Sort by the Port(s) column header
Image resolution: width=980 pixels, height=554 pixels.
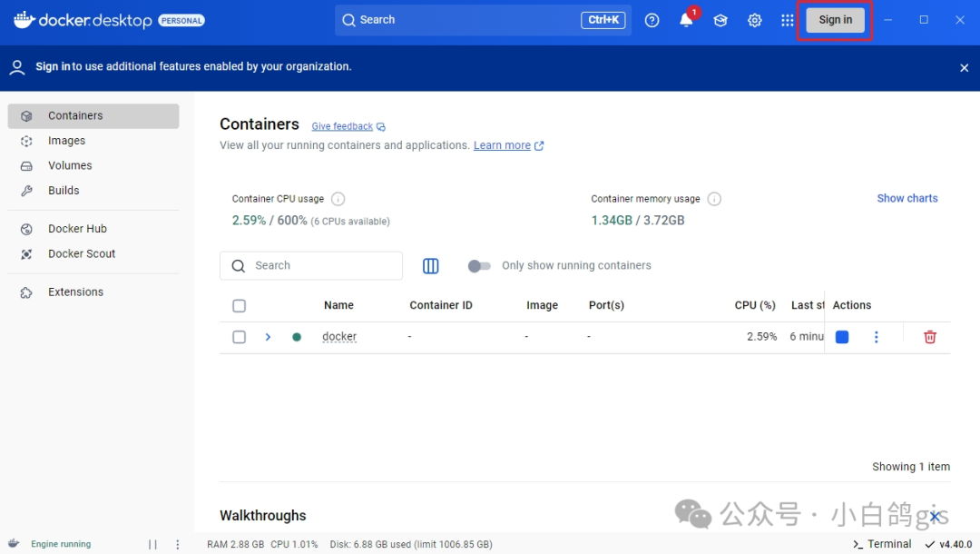(x=606, y=305)
